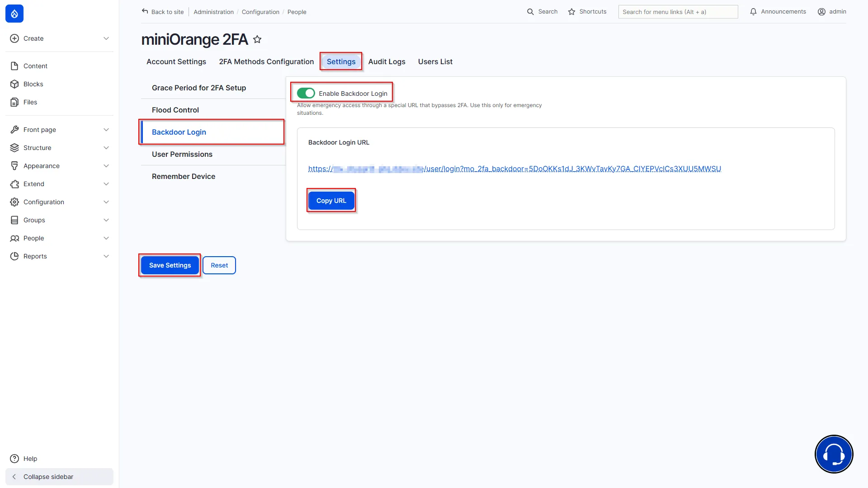Add miniOrange 2FA to shortcuts star

click(257, 39)
